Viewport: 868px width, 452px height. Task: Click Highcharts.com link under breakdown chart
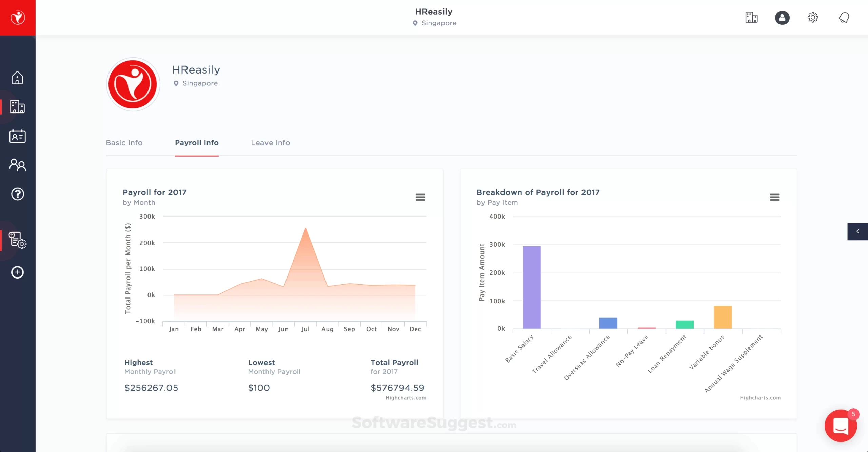click(x=760, y=398)
